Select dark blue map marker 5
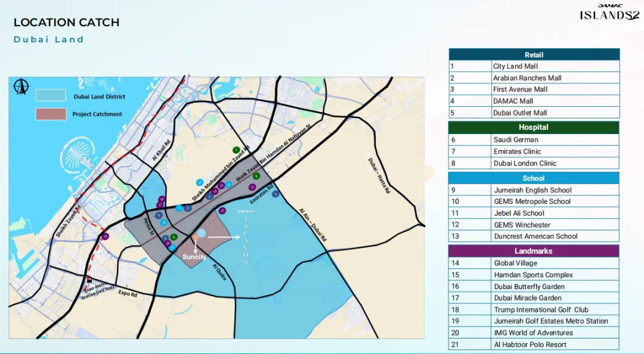 [275, 194]
